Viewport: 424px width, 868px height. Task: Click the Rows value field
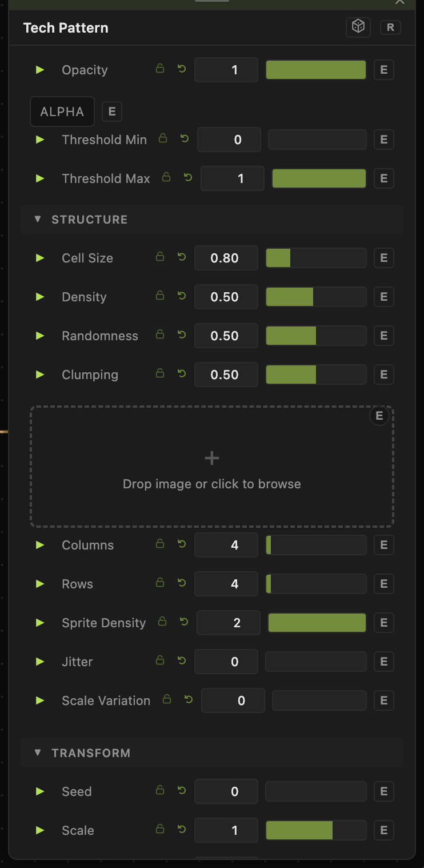[226, 584]
